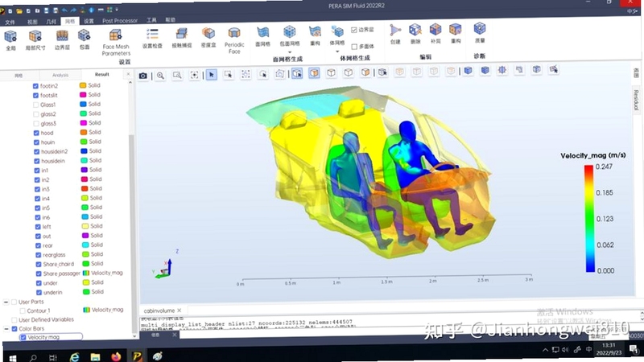Collapse the User Parts tree node

pos(6,302)
